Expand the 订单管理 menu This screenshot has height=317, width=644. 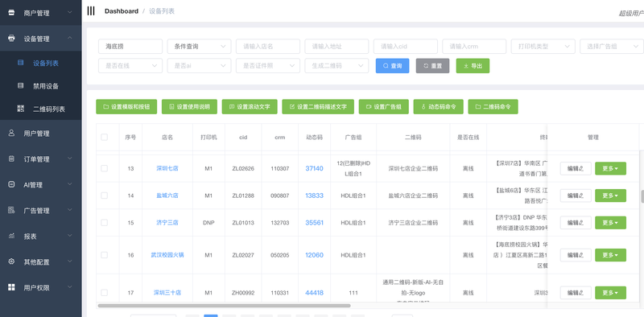(41, 159)
